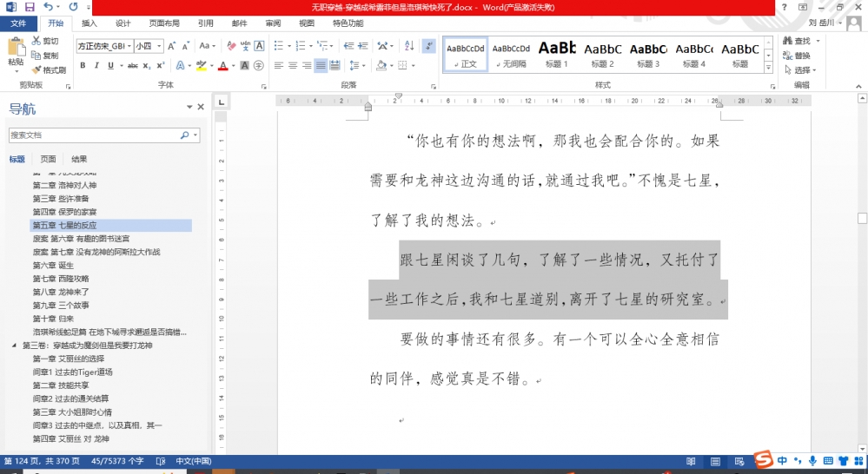868x474 pixels.
Task: Decrease font size with the smaller A
Action: coord(185,46)
